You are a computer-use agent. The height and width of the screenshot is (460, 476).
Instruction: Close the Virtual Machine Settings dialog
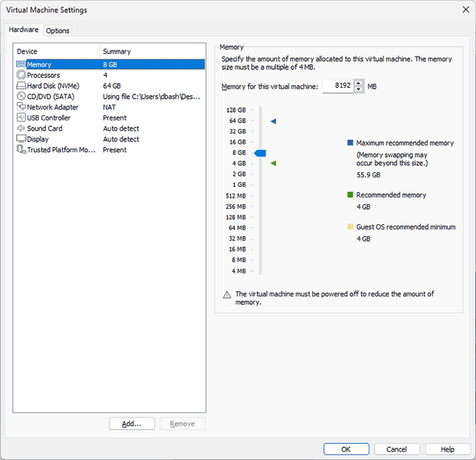(466, 9)
